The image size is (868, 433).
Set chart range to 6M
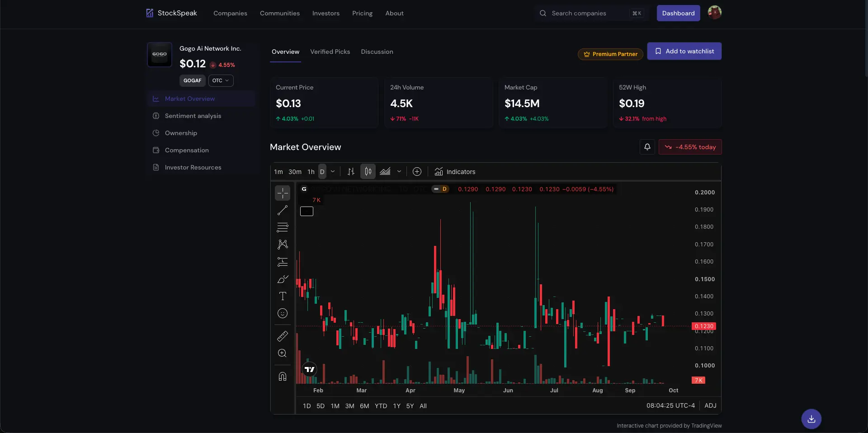pos(364,406)
